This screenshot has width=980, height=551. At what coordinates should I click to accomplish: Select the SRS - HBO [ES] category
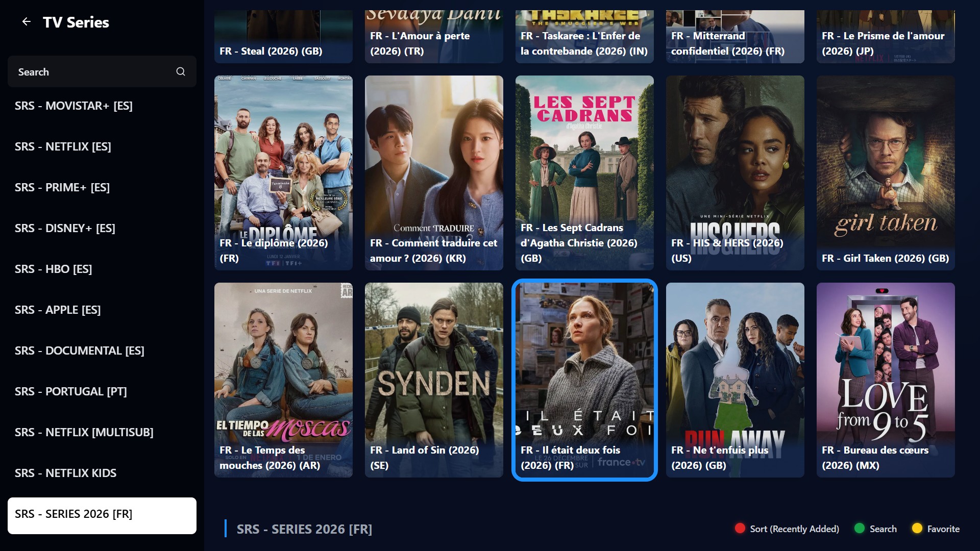point(102,269)
